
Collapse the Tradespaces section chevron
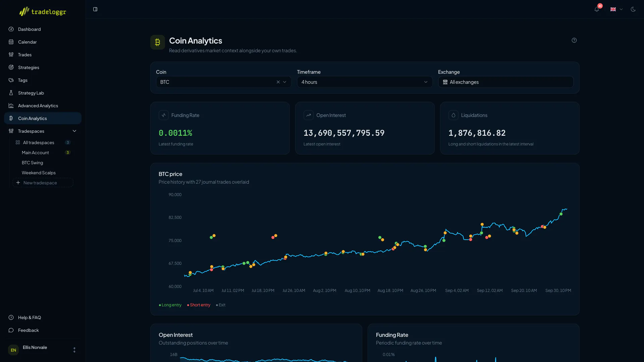tap(74, 131)
